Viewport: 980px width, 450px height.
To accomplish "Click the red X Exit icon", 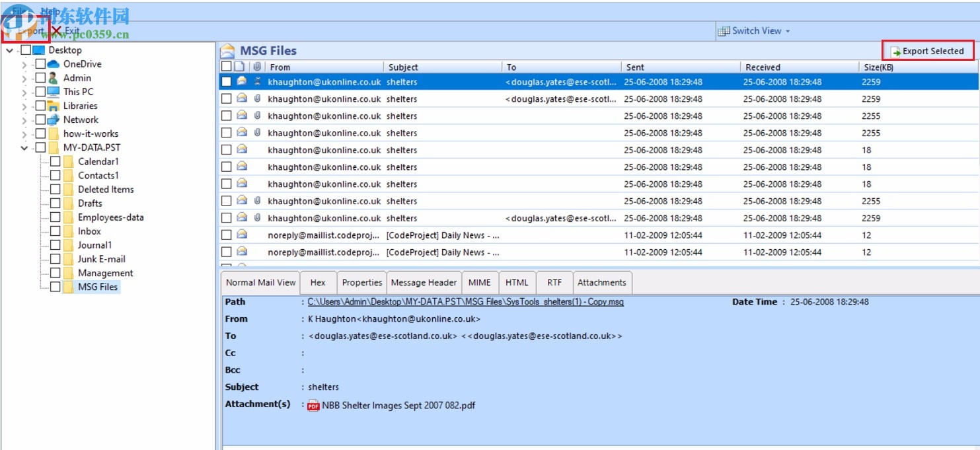I will (57, 30).
